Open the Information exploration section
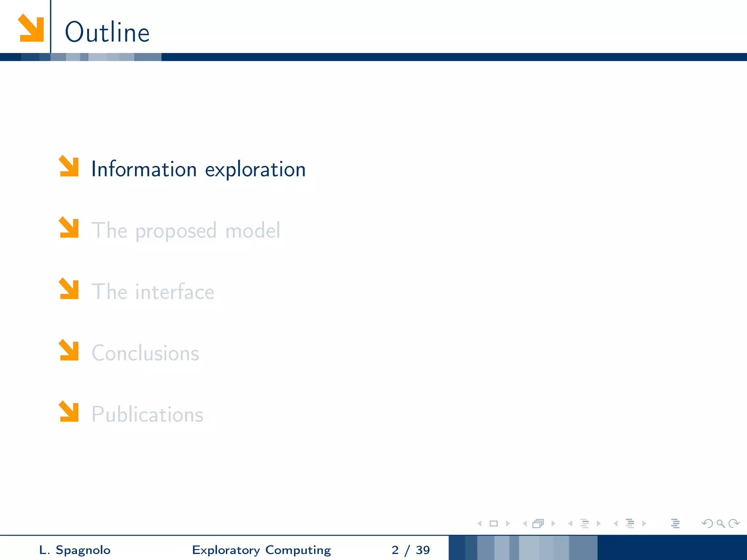 198,170
